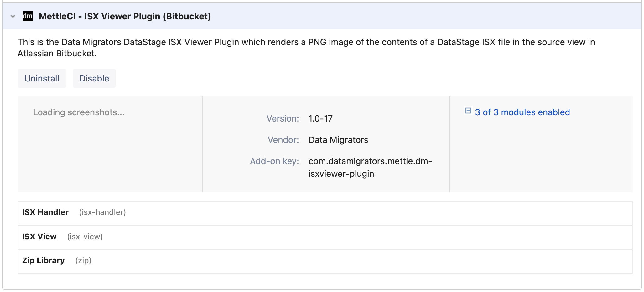Click the (isx-view) module key text
Screen dimensions: 644x292
(x=85, y=237)
